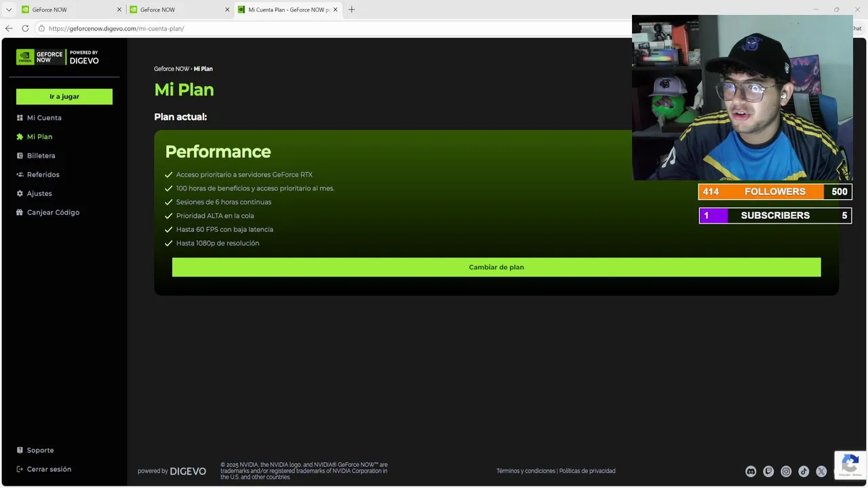Click the GeForce NOW Digevo logo
Image resolution: width=868 pixels, height=488 pixels.
(58, 57)
